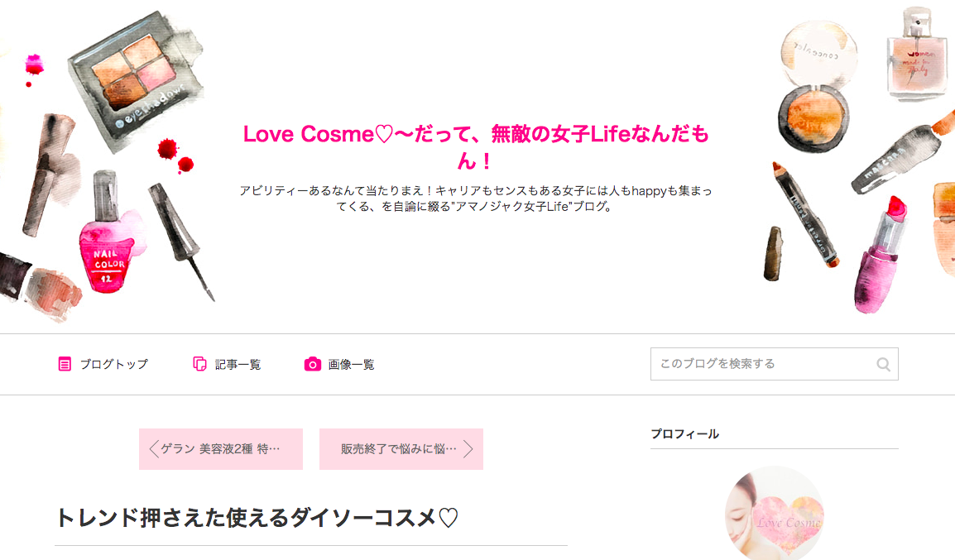Click the blog description text アビリティーあるなんて

click(x=476, y=199)
